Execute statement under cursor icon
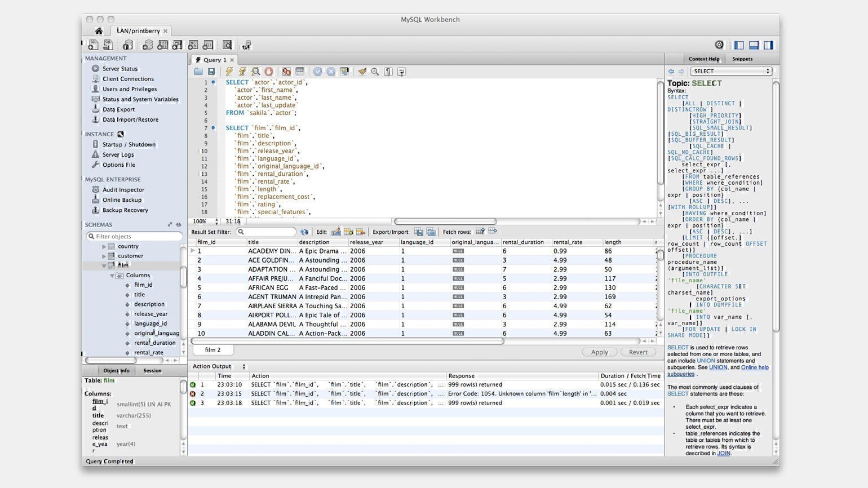The height and width of the screenshot is (488, 868). 242,72
